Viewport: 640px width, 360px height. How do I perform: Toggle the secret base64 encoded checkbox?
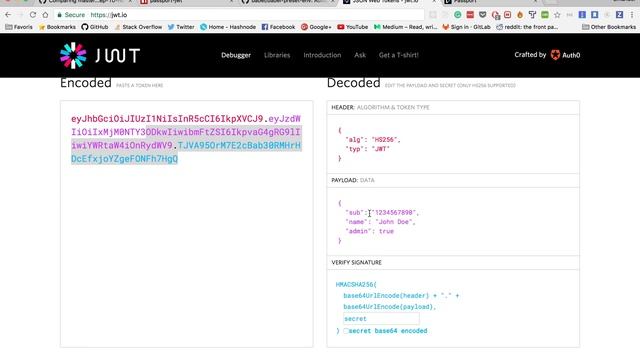[346, 331]
